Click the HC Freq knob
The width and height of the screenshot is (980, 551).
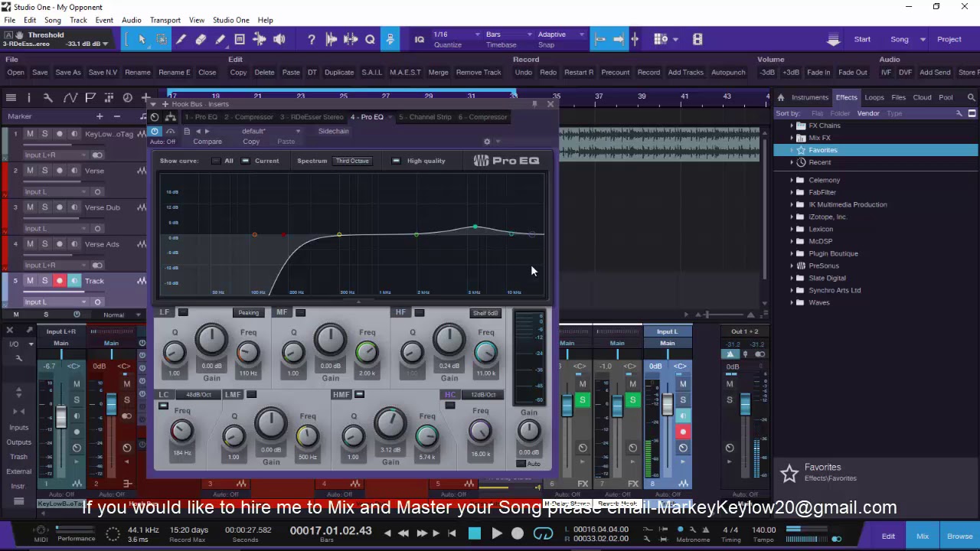pyautogui.click(x=480, y=432)
